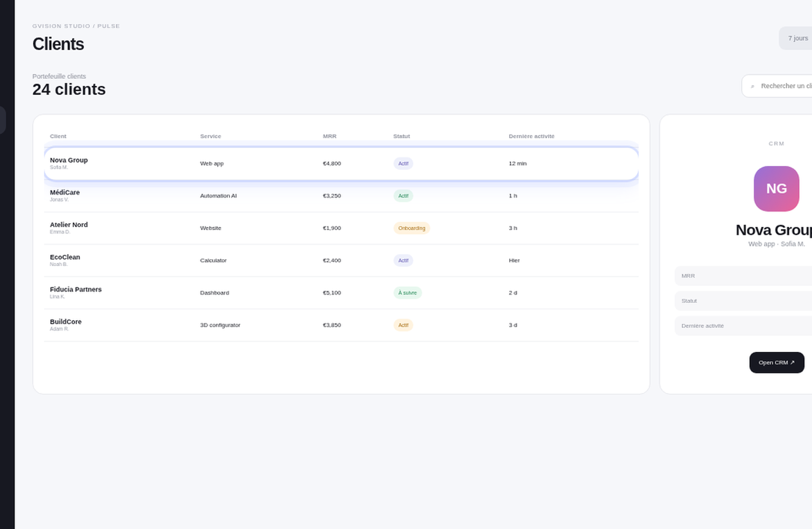Click the NG avatar for Nova Group
Screen dimensions: 812x529
point(776,189)
